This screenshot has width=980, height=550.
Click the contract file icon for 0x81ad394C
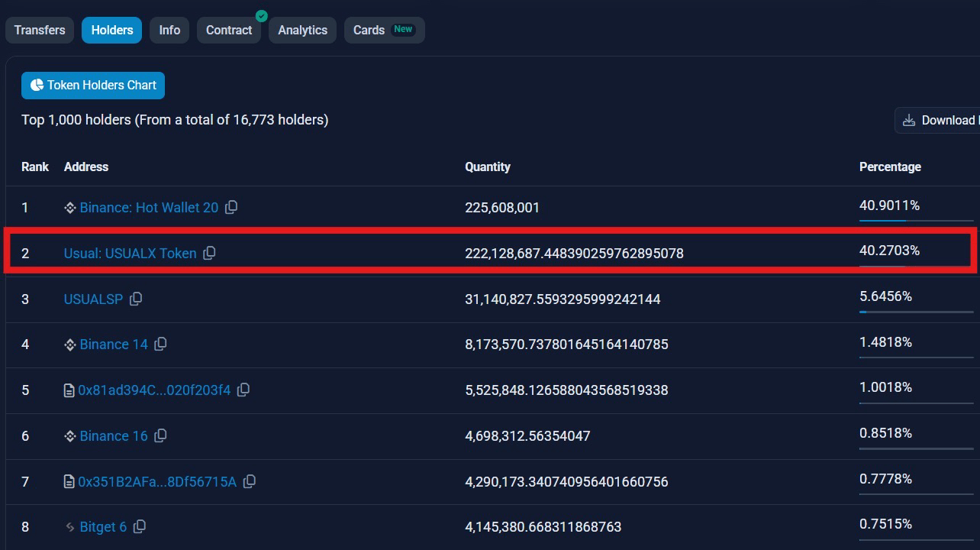(x=69, y=390)
